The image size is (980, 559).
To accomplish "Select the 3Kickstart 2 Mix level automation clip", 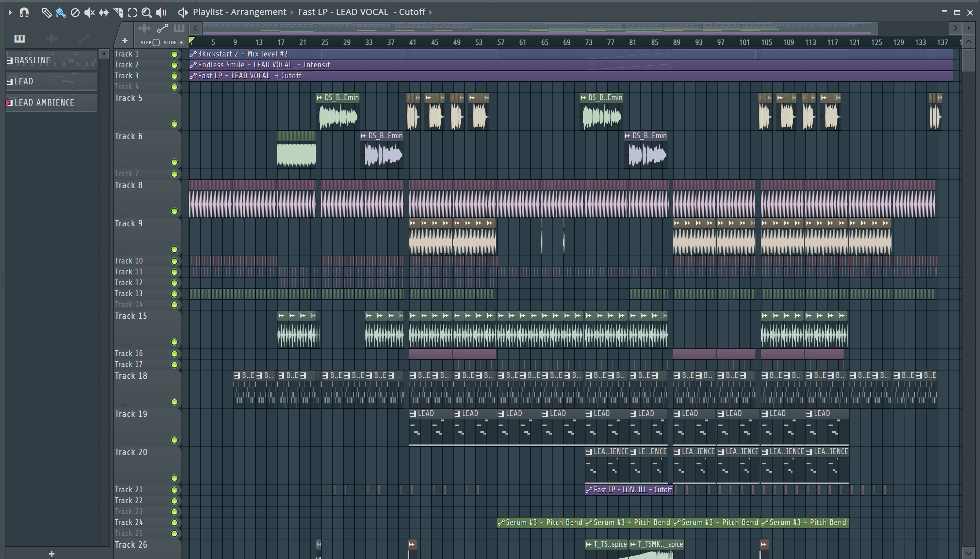I will pyautogui.click(x=571, y=54).
